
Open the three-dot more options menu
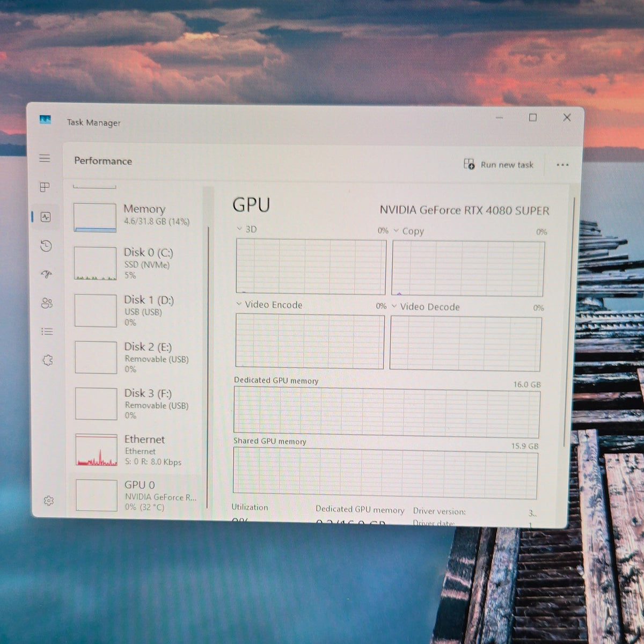point(562,165)
